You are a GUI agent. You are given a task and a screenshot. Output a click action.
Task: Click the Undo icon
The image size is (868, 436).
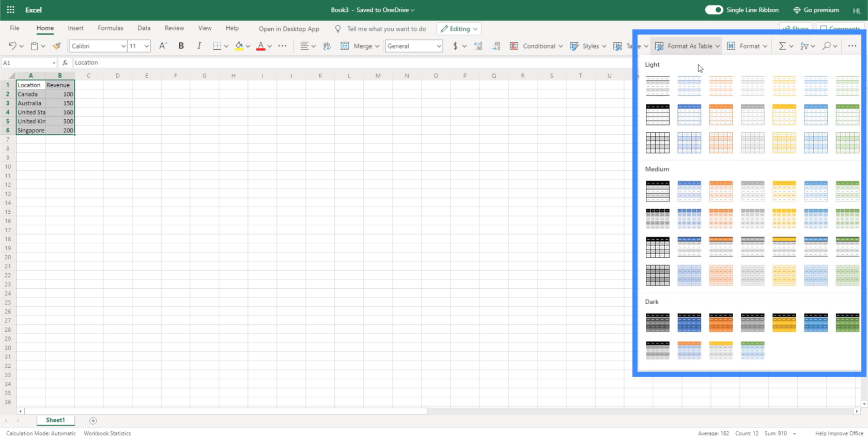point(12,46)
